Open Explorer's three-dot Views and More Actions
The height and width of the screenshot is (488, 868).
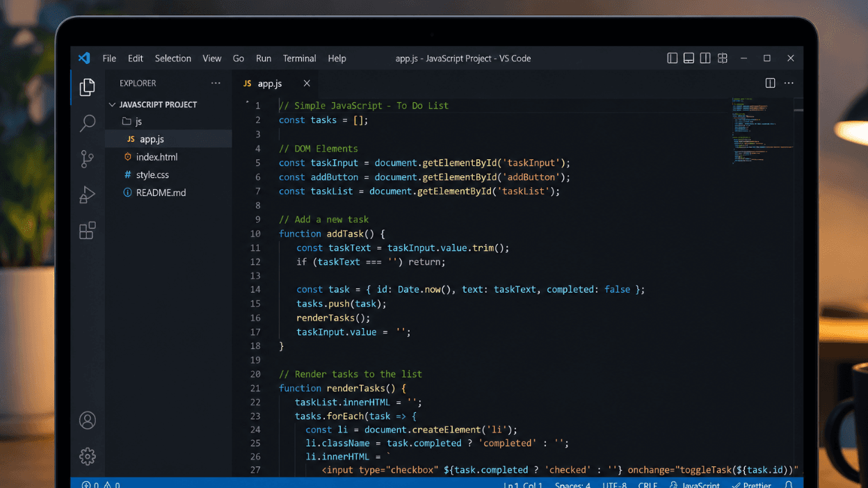[x=216, y=83]
